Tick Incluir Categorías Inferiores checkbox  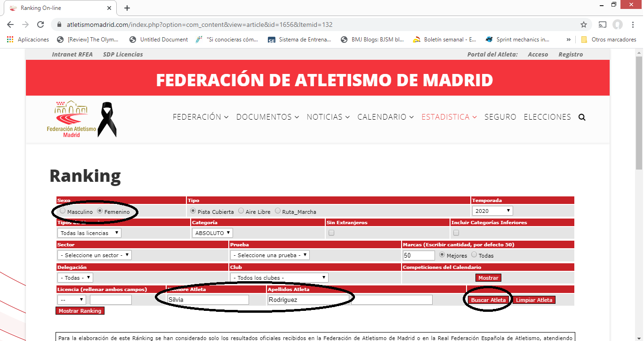[456, 233]
